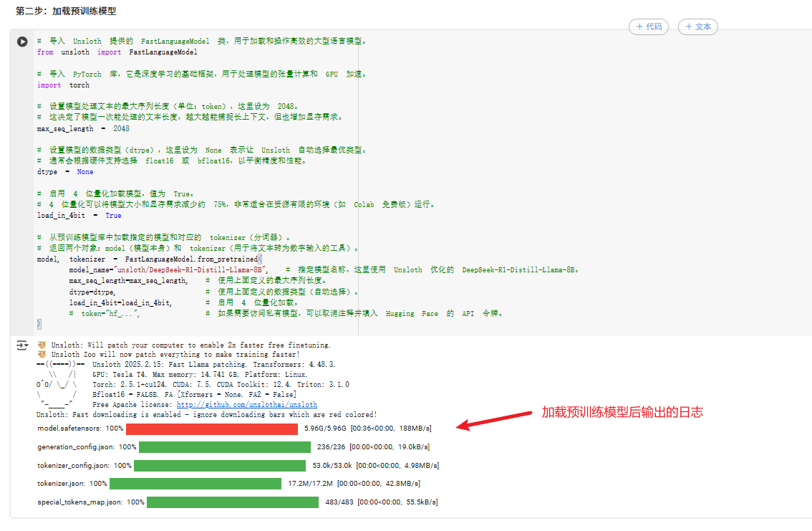Place cursor on 'import torch' line
This screenshot has height=531, width=812.
(63, 85)
